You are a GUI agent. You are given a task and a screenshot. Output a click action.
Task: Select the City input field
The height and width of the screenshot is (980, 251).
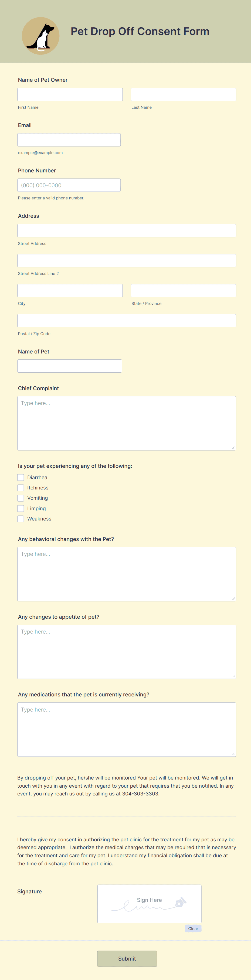70,290
